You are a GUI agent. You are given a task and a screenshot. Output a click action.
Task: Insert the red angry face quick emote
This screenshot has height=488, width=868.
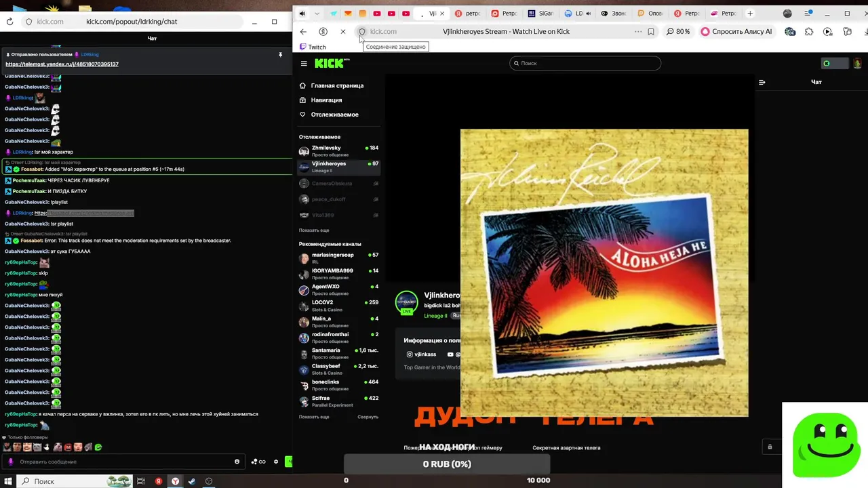pos(68,447)
